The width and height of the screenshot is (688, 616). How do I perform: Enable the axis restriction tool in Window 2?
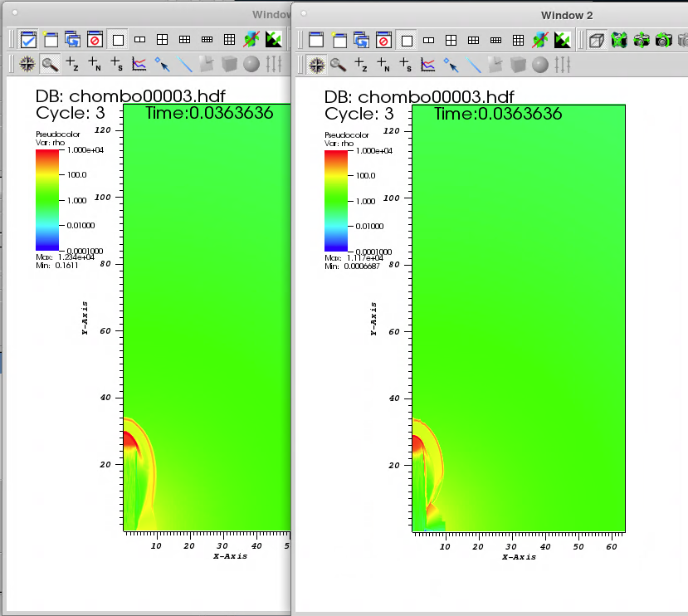click(563, 65)
